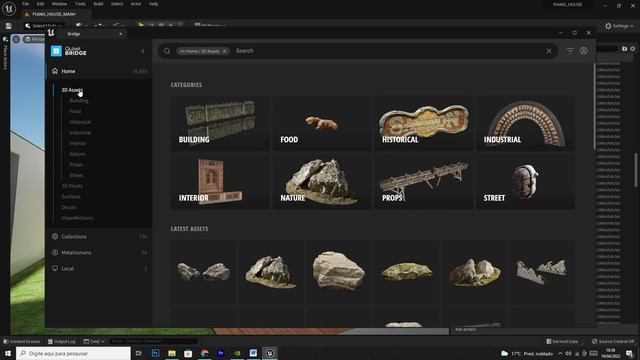Open Task View on the taskbar
Image resolution: width=640 pixels, height=360 pixels.
pyautogui.click(x=139, y=353)
